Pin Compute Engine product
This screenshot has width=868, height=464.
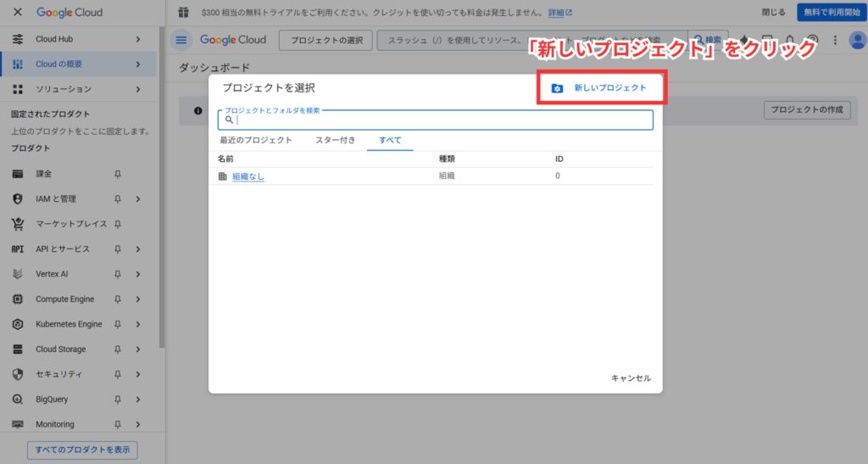tap(117, 299)
